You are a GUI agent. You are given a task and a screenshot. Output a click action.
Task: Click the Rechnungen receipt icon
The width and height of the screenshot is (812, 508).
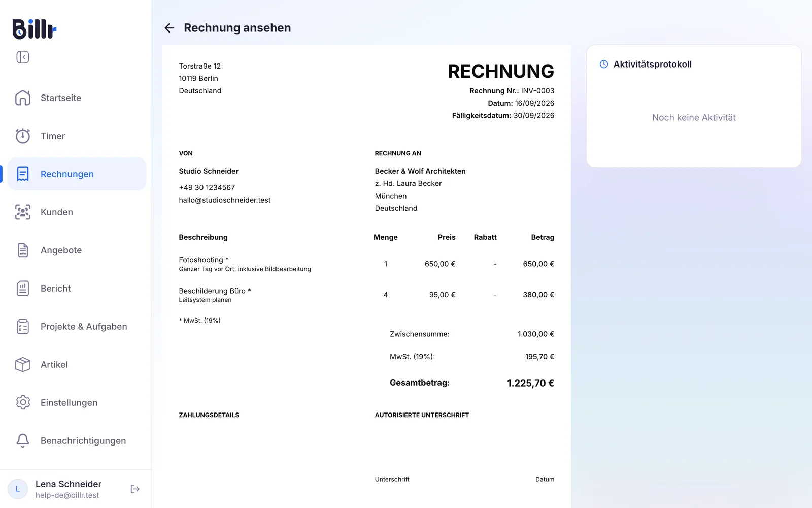tap(23, 174)
